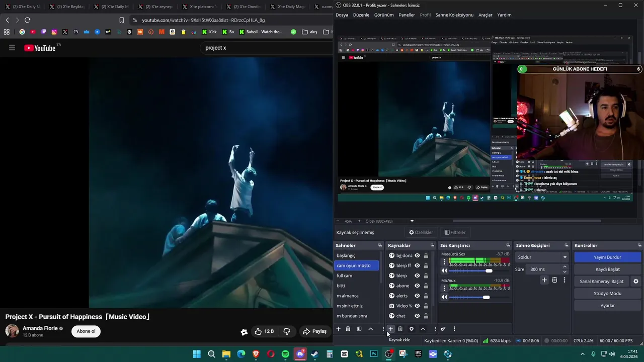
Task: Open Sahne Koleksiyonu menu
Action: (454, 15)
